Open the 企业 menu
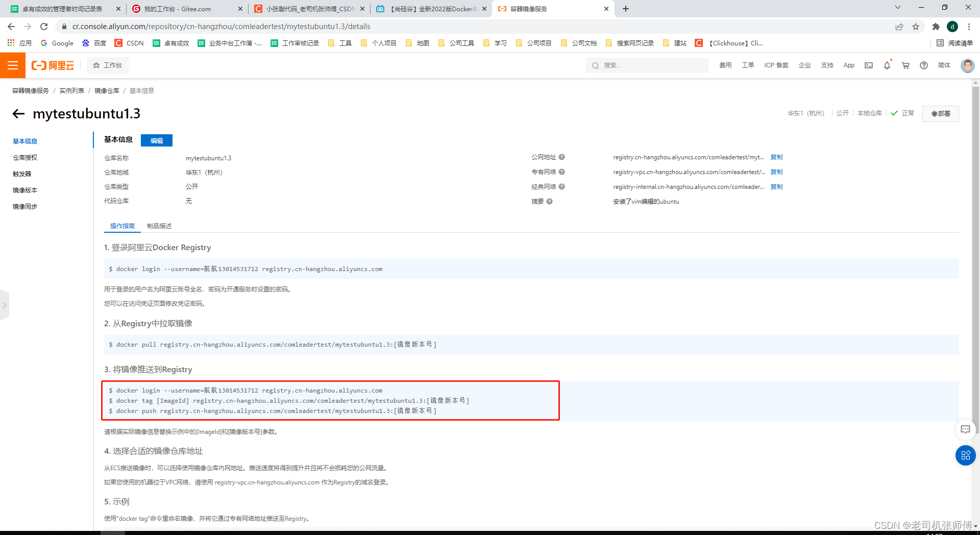 pyautogui.click(x=805, y=65)
